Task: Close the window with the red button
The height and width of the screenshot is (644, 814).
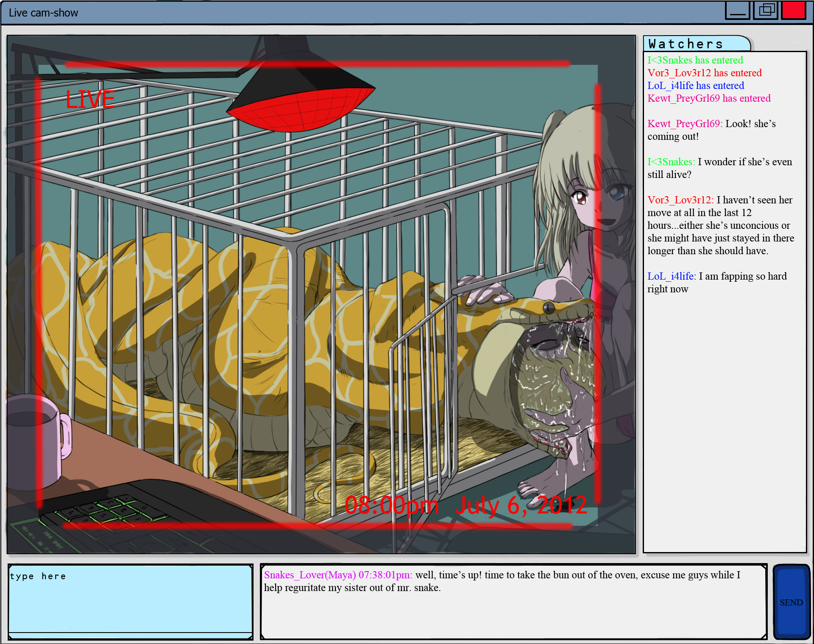Action: pos(793,10)
